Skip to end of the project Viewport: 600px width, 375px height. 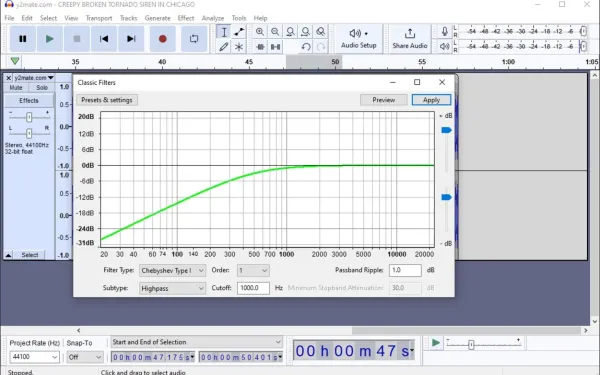(x=131, y=39)
